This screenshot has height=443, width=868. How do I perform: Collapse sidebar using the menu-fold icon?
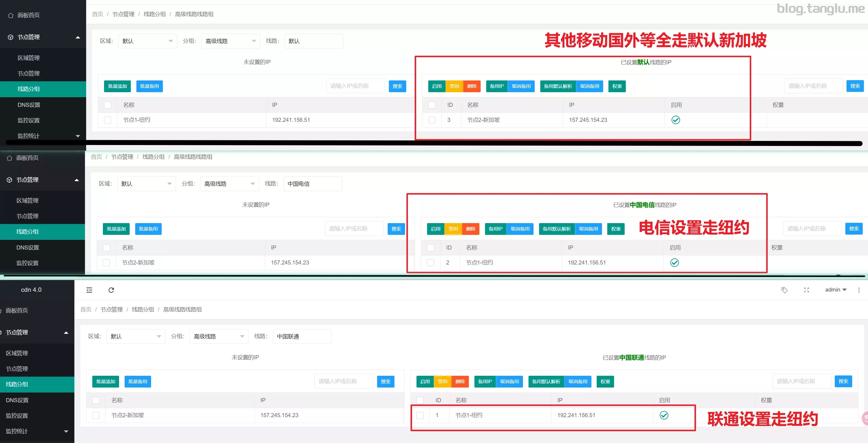tap(89, 290)
